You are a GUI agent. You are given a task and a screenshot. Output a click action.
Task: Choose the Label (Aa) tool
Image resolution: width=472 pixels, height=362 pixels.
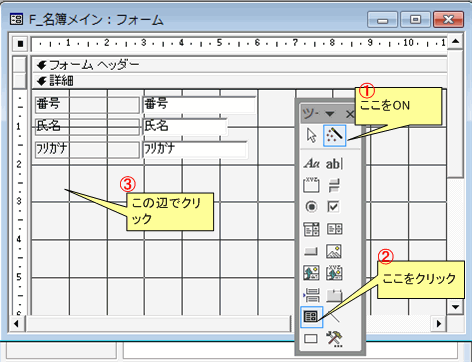pyautogui.click(x=311, y=164)
